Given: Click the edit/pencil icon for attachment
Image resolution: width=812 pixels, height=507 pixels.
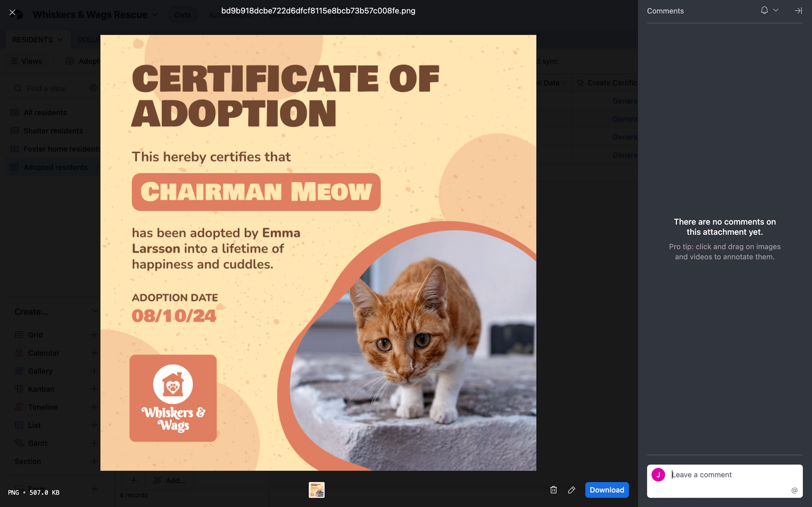Looking at the screenshot, I should coord(571,490).
